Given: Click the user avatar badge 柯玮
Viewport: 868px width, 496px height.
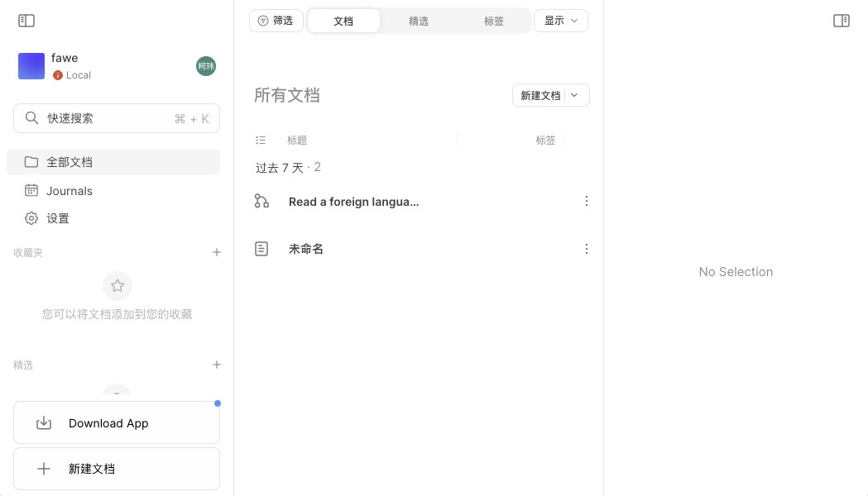Looking at the screenshot, I should (206, 66).
